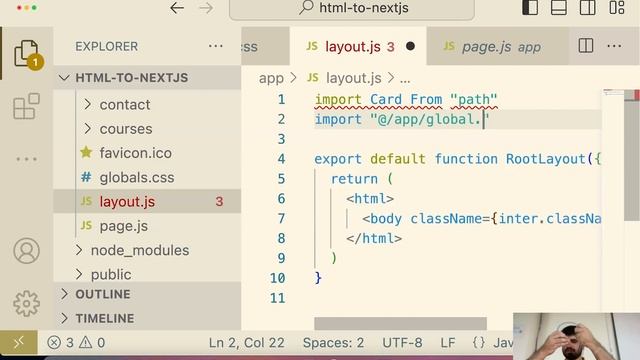Click the EXPLORER panel title
The width and height of the screenshot is (640, 360).
[107, 47]
